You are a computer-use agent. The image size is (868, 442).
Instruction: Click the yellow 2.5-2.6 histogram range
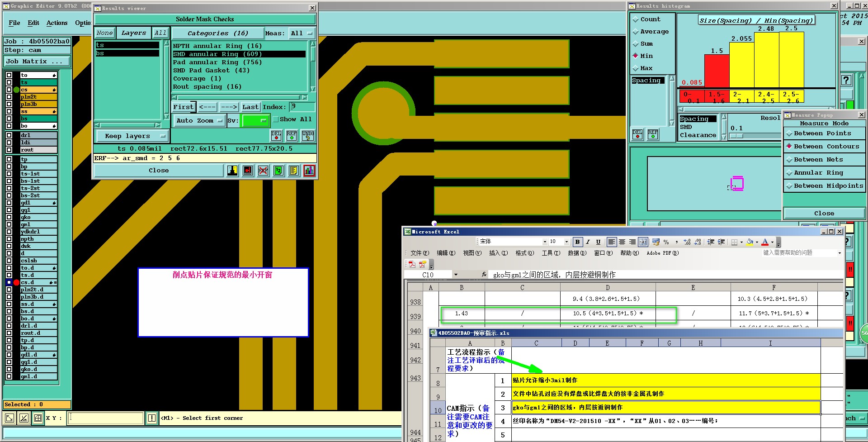[x=791, y=97]
